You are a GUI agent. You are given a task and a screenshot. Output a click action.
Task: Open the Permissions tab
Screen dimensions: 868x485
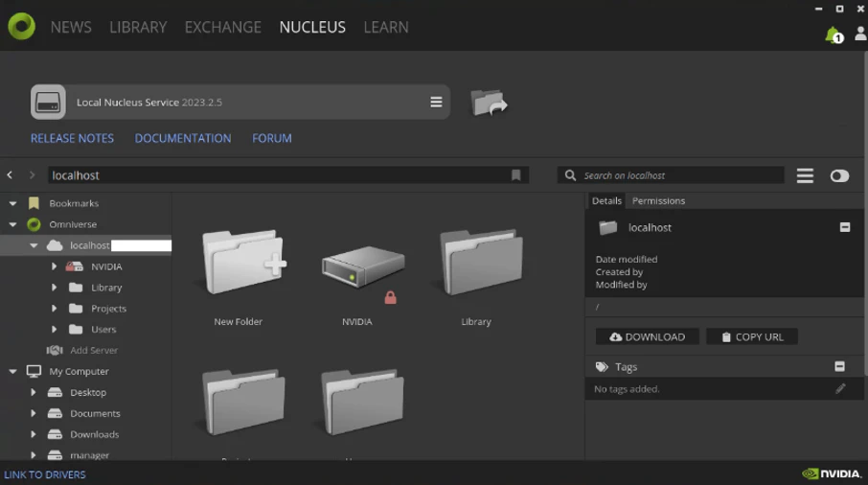pyautogui.click(x=658, y=201)
